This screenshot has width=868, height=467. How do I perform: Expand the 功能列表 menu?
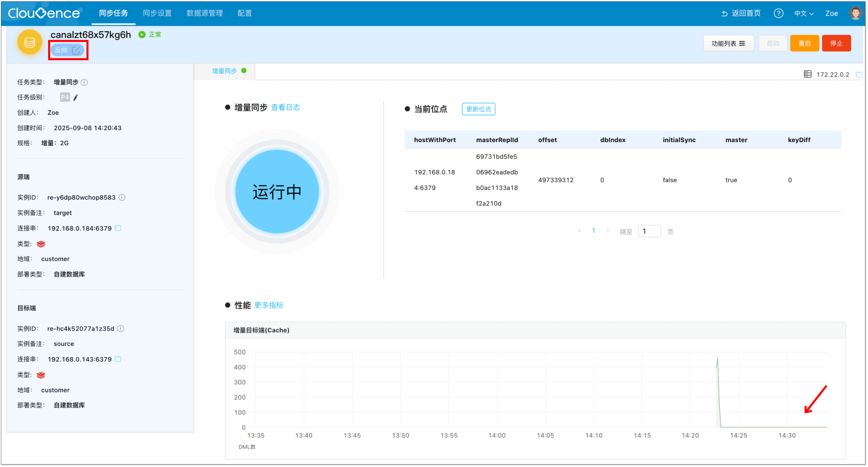[728, 43]
